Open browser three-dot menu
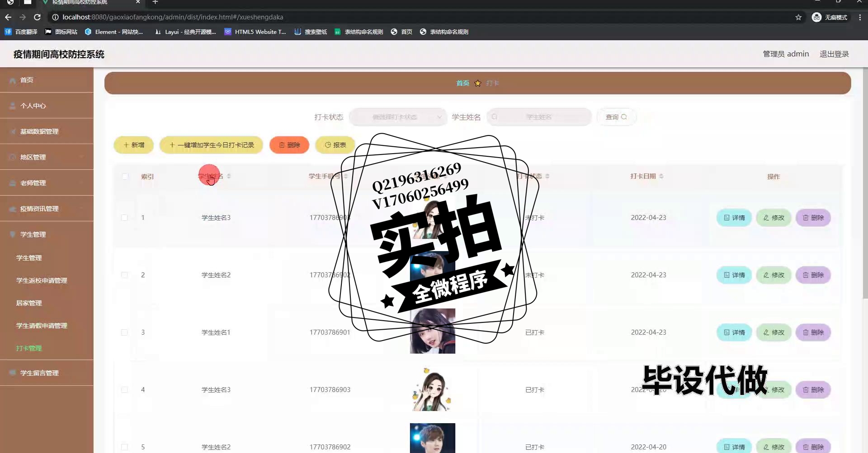The width and height of the screenshot is (868, 453). click(x=860, y=17)
